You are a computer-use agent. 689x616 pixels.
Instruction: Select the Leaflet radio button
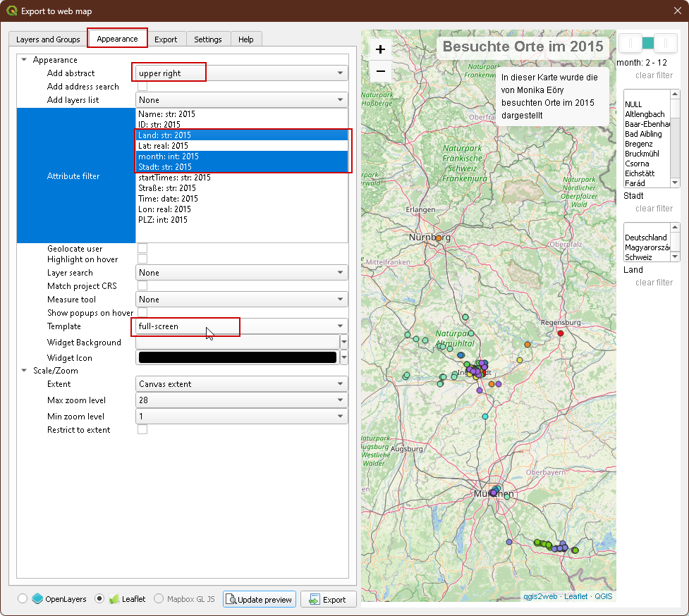(x=99, y=599)
